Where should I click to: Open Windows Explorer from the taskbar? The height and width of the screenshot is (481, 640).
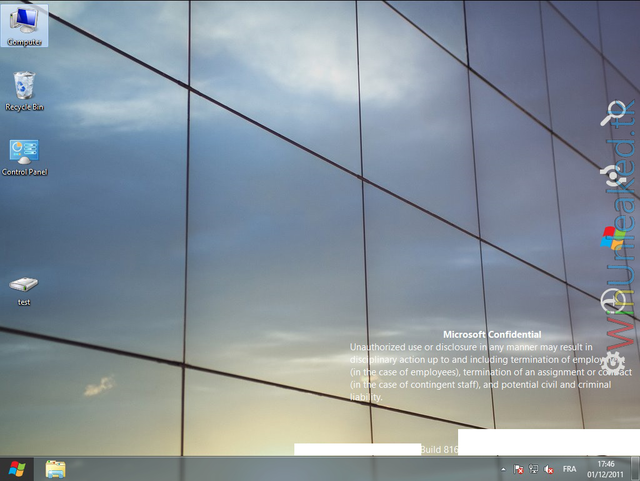55,469
